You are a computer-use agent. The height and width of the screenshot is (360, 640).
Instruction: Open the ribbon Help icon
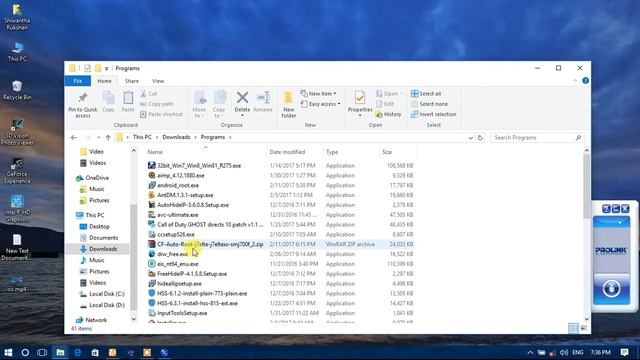tap(585, 81)
